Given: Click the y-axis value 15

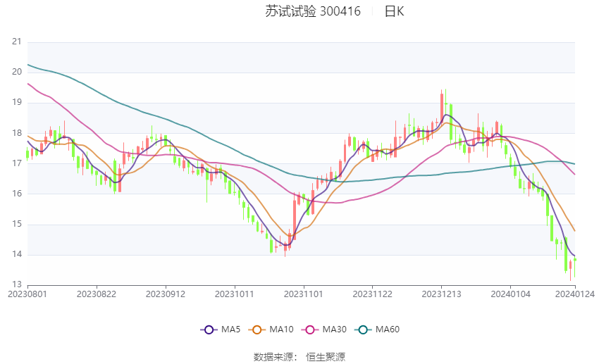Looking at the screenshot, I should [x=17, y=224].
